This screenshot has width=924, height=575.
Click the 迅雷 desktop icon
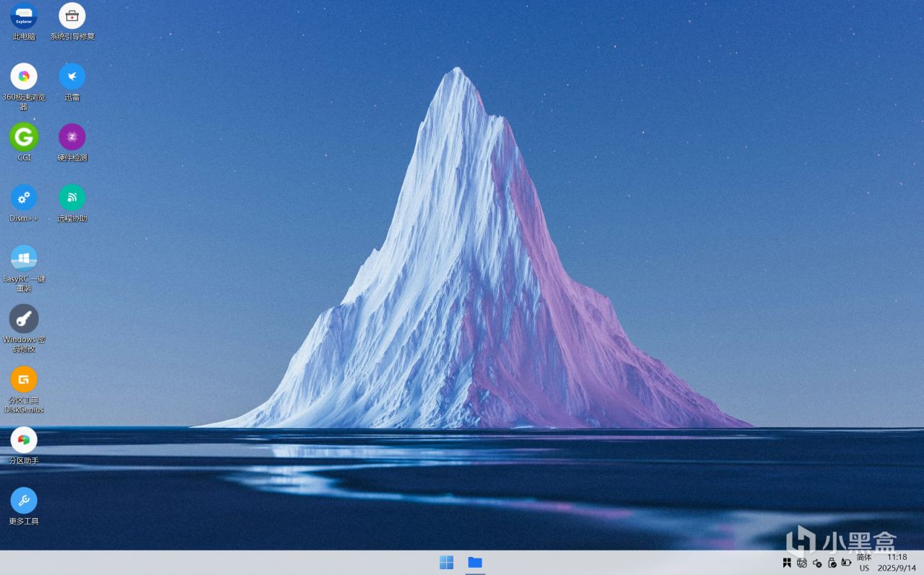click(72, 82)
